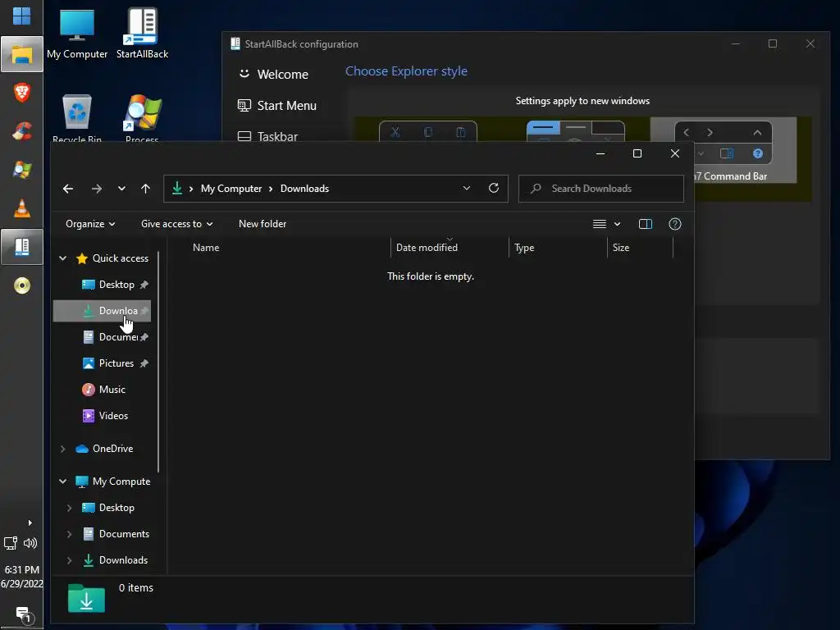Go forward in Explorer navigation

pos(97,189)
